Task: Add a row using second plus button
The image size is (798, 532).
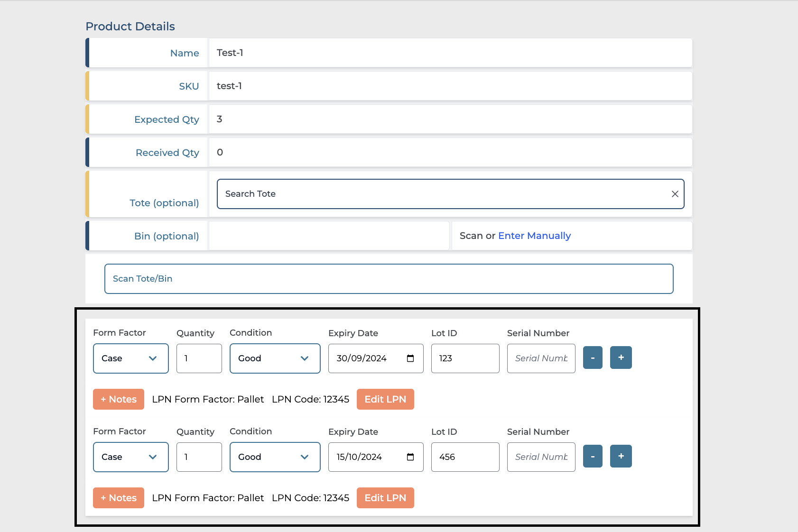Action: click(x=621, y=456)
